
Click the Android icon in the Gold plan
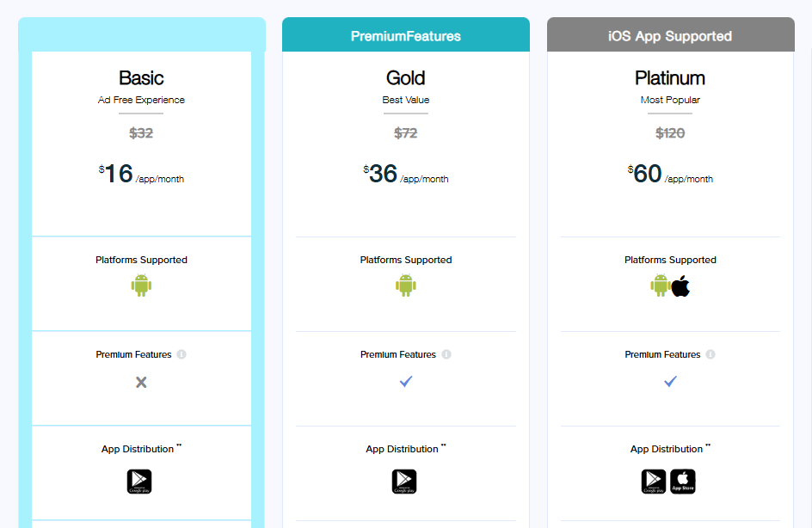click(x=406, y=285)
